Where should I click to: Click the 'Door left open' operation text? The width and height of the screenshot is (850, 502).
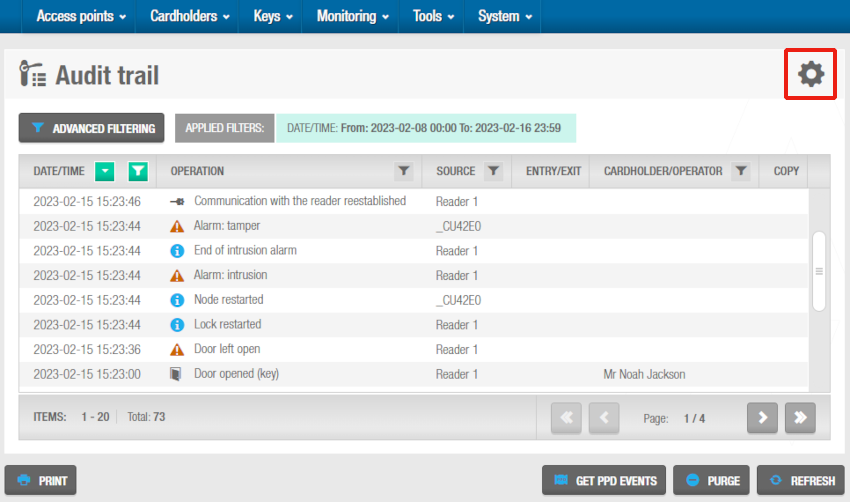[227, 349]
